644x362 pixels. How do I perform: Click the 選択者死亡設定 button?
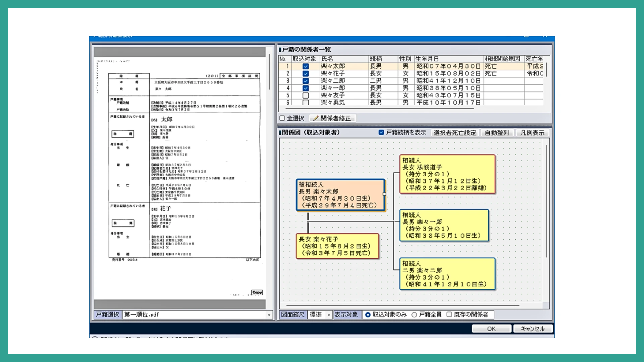coord(454,133)
